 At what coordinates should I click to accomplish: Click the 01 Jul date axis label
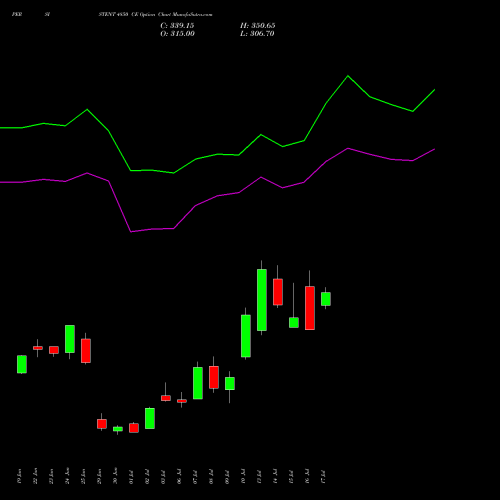coord(131,477)
